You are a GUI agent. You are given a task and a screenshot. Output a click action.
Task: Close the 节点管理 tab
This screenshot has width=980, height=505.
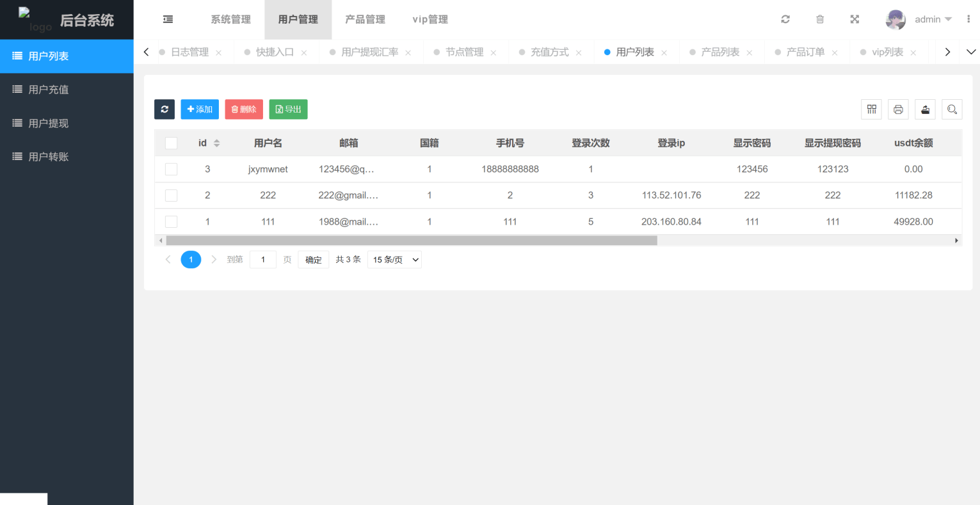(x=494, y=52)
